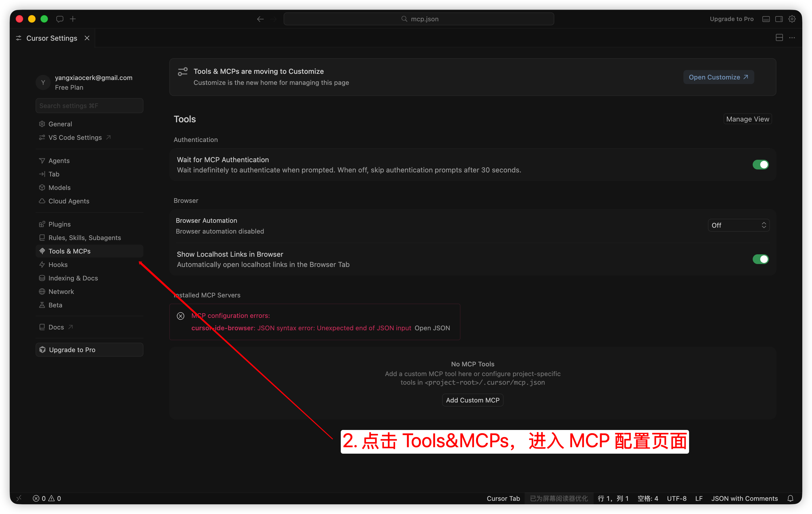Click the plus icon in title bar

pos(73,19)
